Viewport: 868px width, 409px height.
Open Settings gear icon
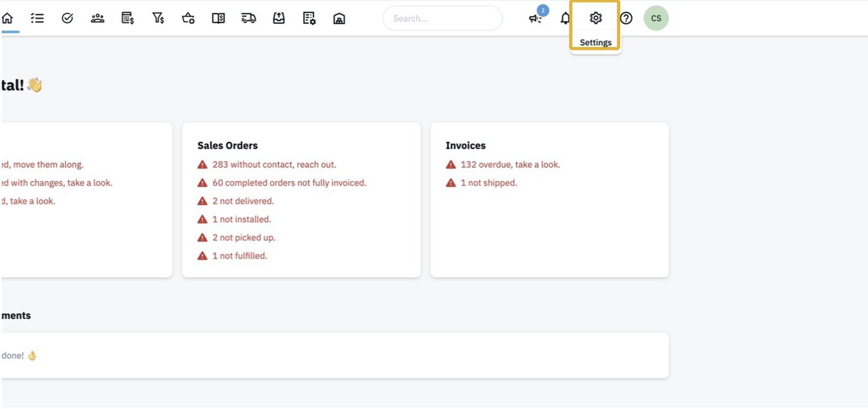pos(596,18)
